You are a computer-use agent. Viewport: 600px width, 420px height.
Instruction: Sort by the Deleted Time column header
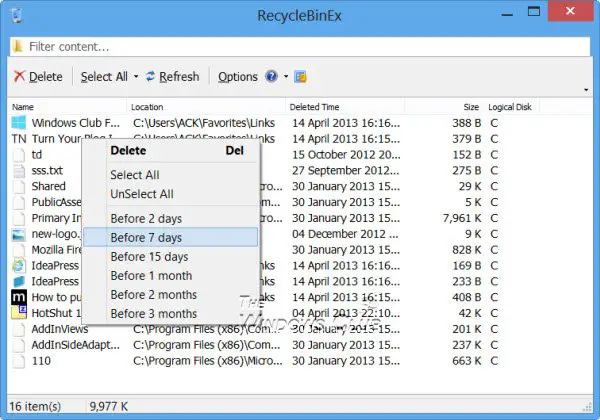tap(345, 107)
